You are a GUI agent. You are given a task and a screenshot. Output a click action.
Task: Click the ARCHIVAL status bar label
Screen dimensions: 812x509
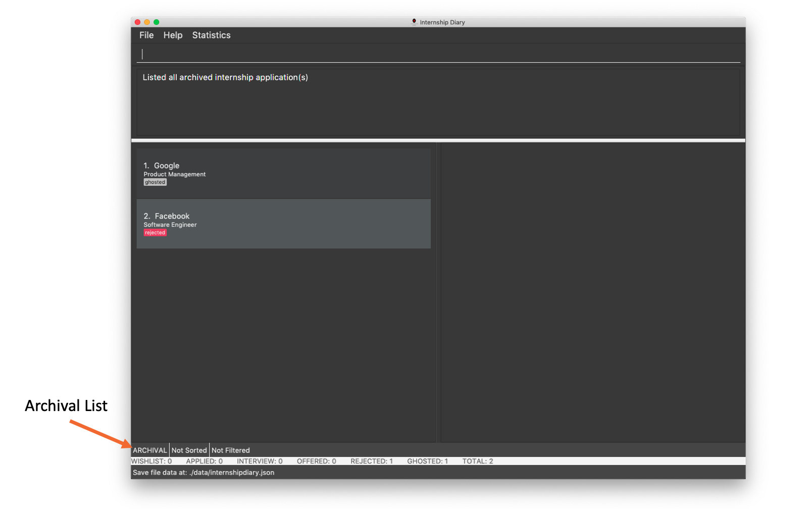150,450
